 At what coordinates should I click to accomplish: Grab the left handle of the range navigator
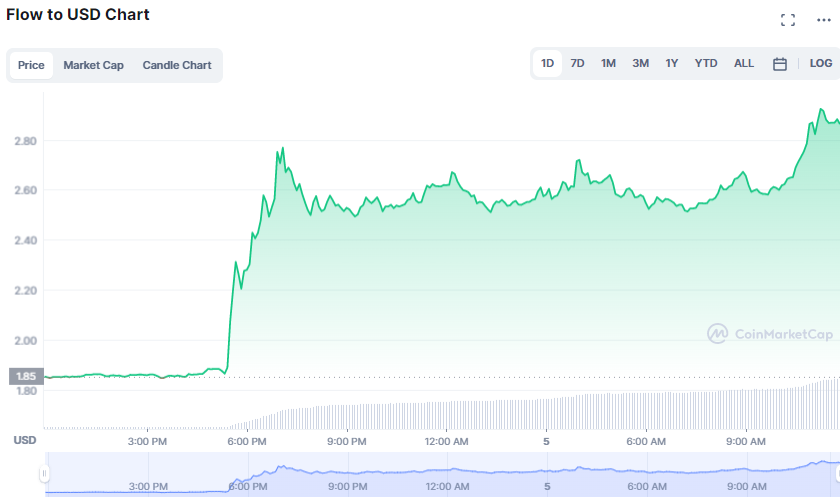tap(44, 473)
